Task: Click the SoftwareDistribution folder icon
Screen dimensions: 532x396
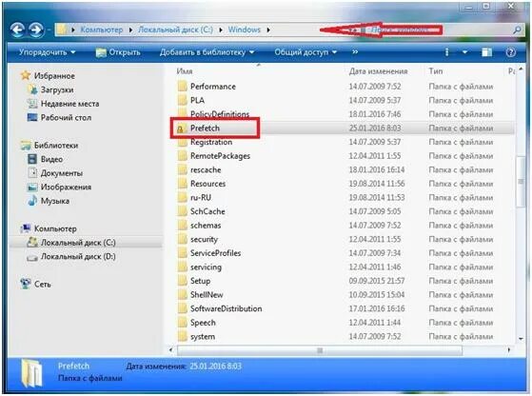Action: (x=183, y=308)
